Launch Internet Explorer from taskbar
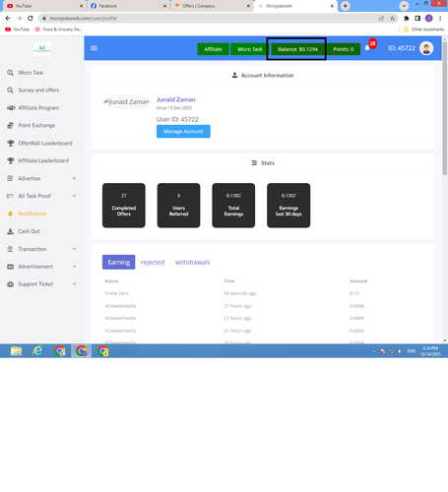The image size is (448, 492). click(38, 351)
